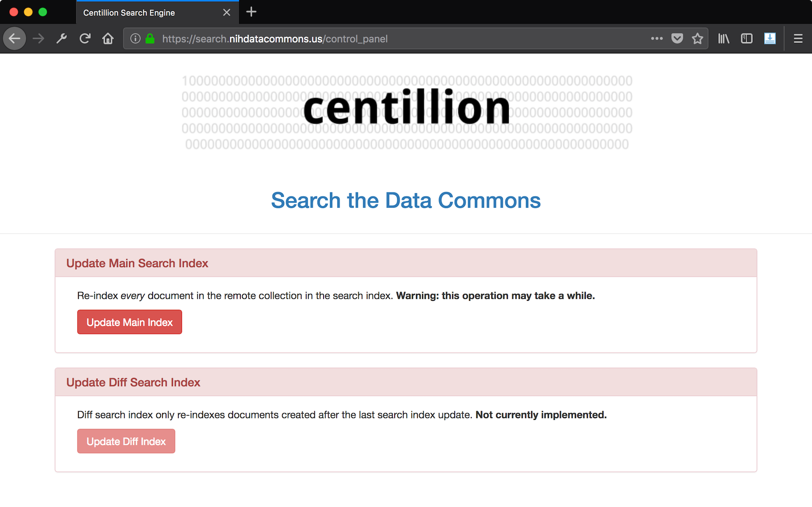Go back to the previous page
This screenshot has height=507, width=812.
(x=15, y=39)
